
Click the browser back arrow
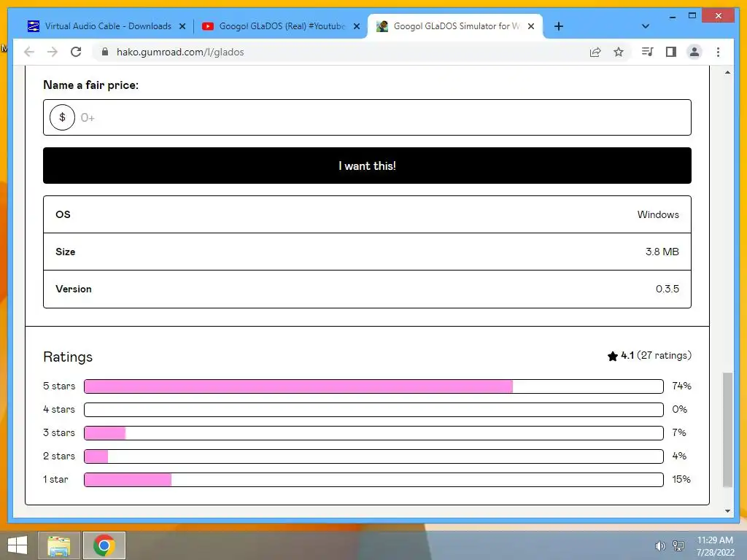click(x=29, y=52)
